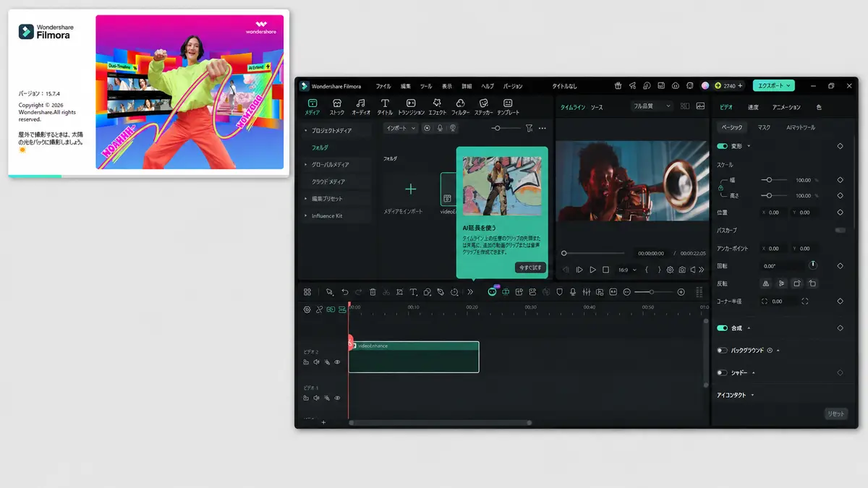Open the 16:9 aspect ratio dropdown
868x488 pixels.
click(x=627, y=270)
